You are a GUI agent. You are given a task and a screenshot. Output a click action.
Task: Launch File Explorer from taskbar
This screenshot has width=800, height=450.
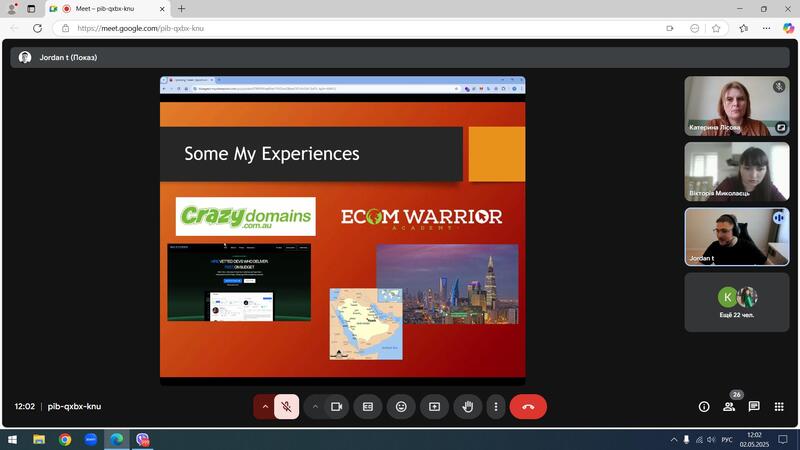pos(39,439)
